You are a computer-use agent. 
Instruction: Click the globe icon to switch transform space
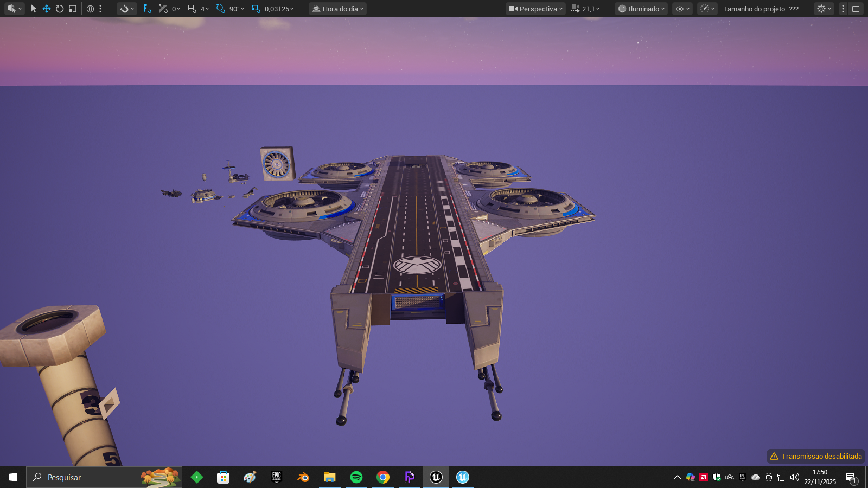click(x=90, y=9)
